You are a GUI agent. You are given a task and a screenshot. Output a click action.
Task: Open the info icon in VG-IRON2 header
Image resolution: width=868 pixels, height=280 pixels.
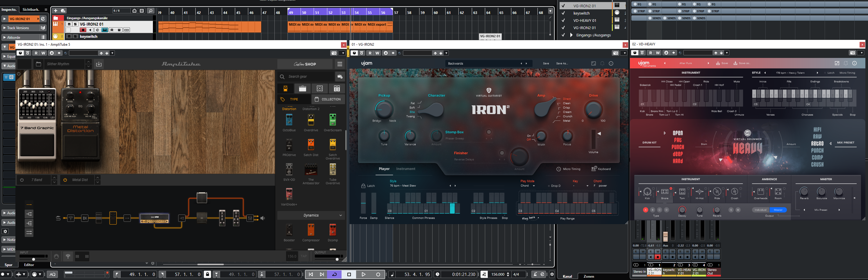click(611, 63)
